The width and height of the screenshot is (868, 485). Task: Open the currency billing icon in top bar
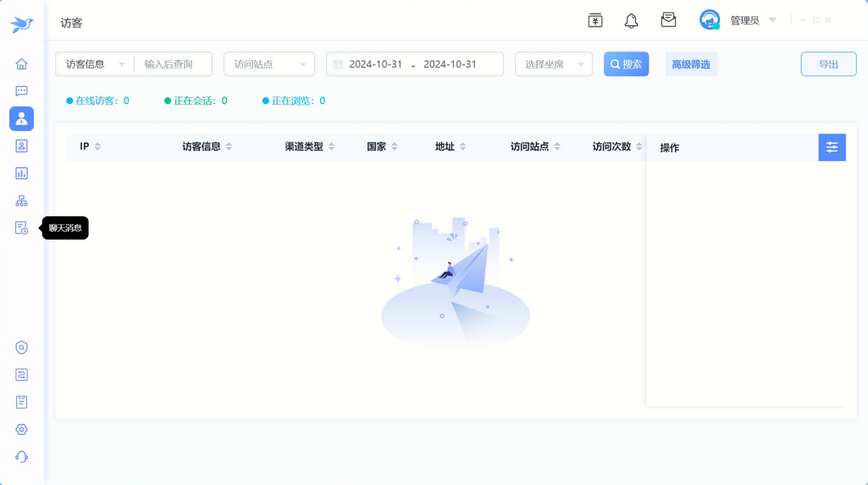pos(595,20)
